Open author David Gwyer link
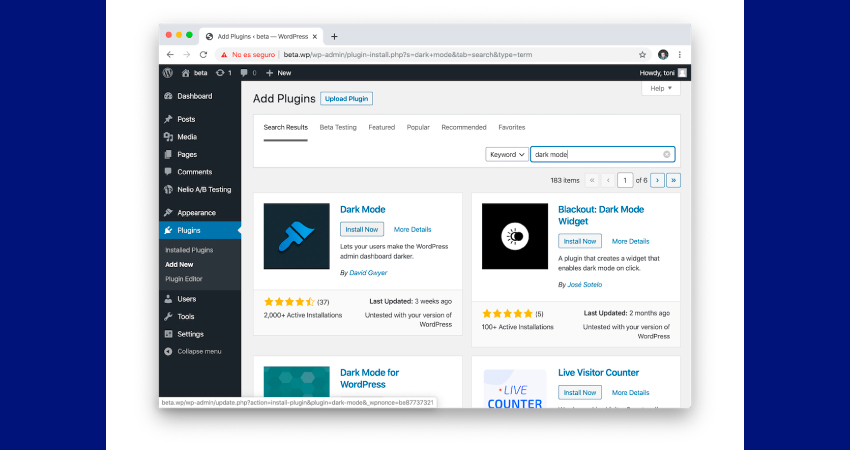The image size is (850, 450). click(x=368, y=273)
